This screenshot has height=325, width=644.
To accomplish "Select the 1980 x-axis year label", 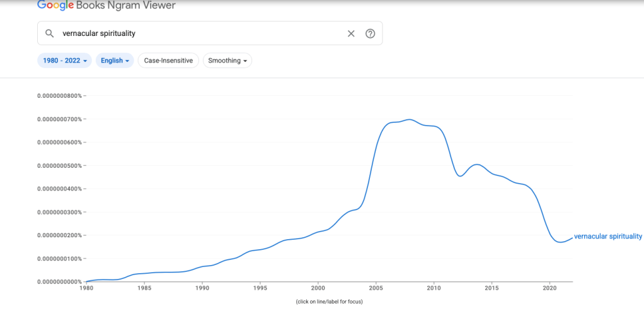I will pos(86,288).
